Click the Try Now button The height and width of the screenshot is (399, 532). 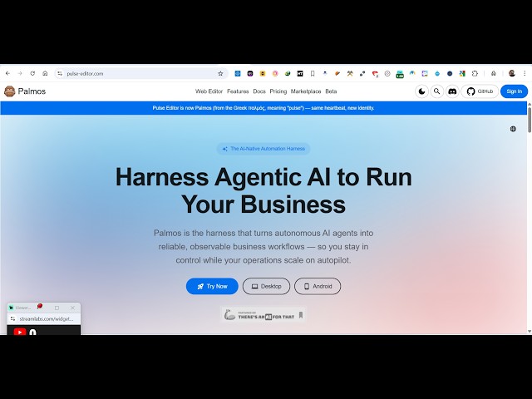(212, 286)
